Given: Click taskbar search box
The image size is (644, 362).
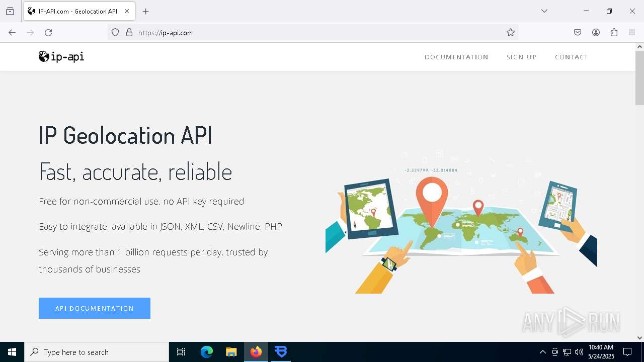Looking at the screenshot, I should coord(97,352).
